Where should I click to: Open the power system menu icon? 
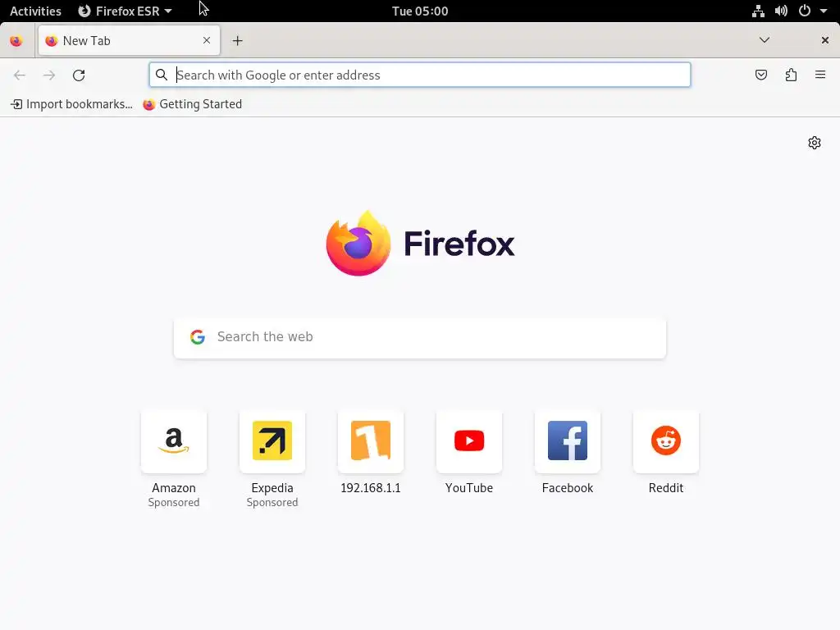pyautogui.click(x=805, y=11)
